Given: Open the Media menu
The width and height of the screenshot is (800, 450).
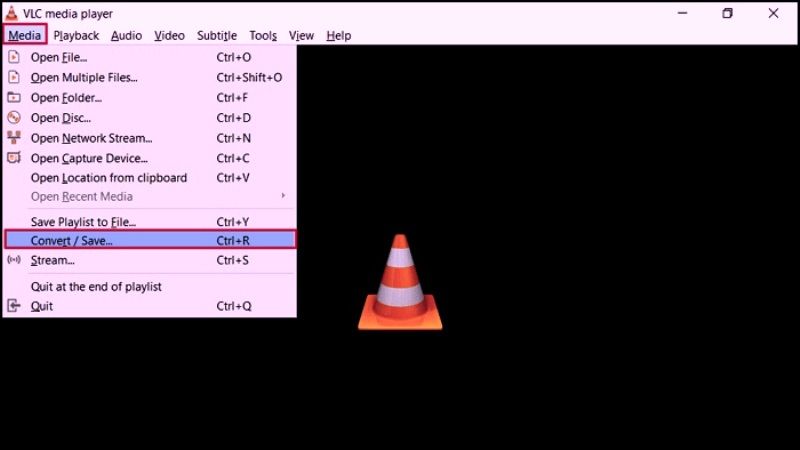Looking at the screenshot, I should (x=24, y=35).
